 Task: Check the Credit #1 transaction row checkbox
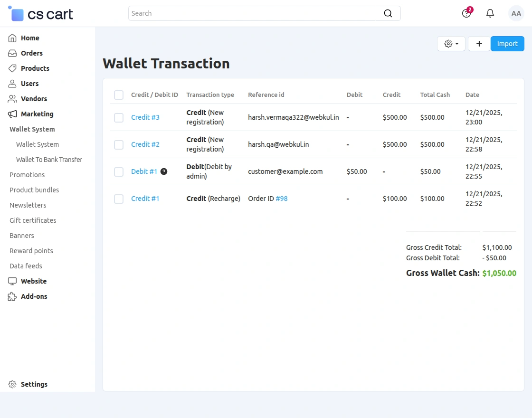pyautogui.click(x=118, y=199)
